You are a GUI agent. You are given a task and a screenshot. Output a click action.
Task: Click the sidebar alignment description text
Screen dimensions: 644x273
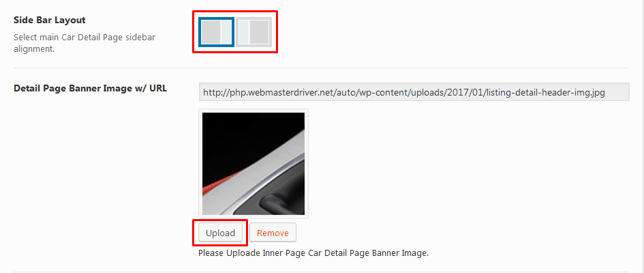[x=85, y=43]
